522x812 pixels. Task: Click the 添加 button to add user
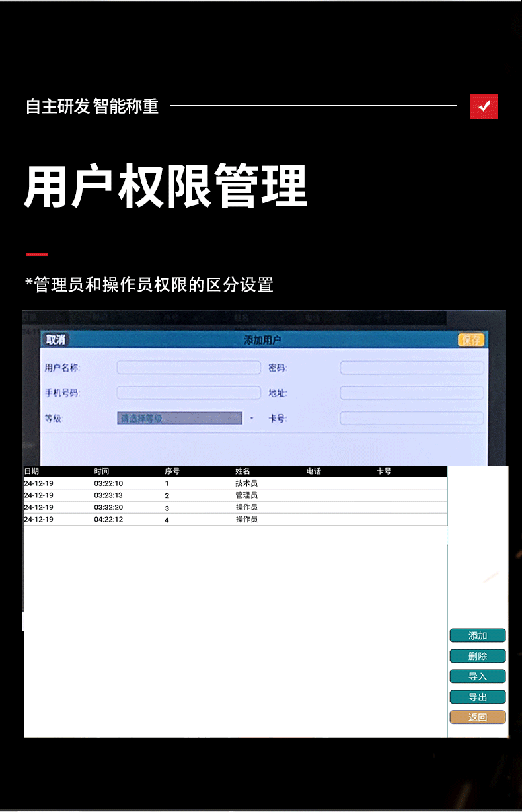pyautogui.click(x=478, y=635)
